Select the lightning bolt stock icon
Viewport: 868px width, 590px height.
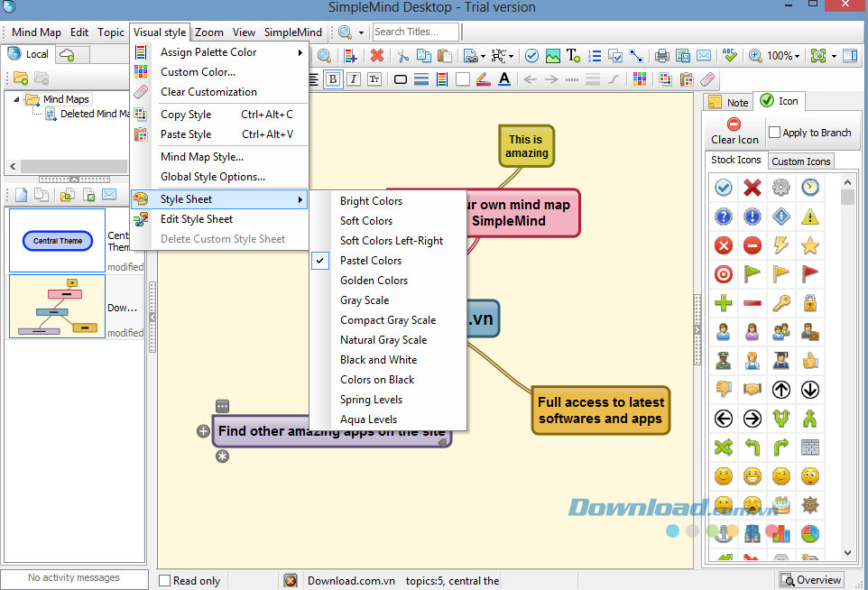[780, 244]
